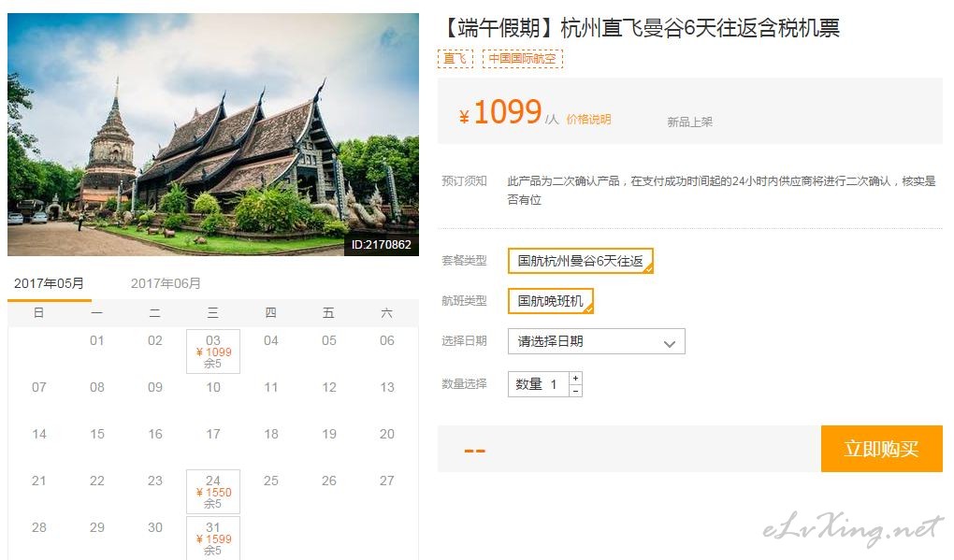954x560 pixels.
Task: Open the 请选择日期 date dropdown
Action: (596, 341)
